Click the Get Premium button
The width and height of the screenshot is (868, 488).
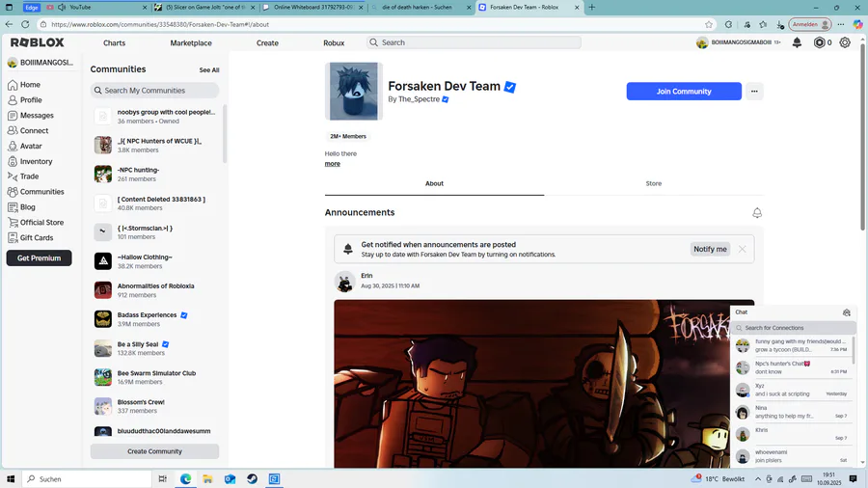(39, 258)
